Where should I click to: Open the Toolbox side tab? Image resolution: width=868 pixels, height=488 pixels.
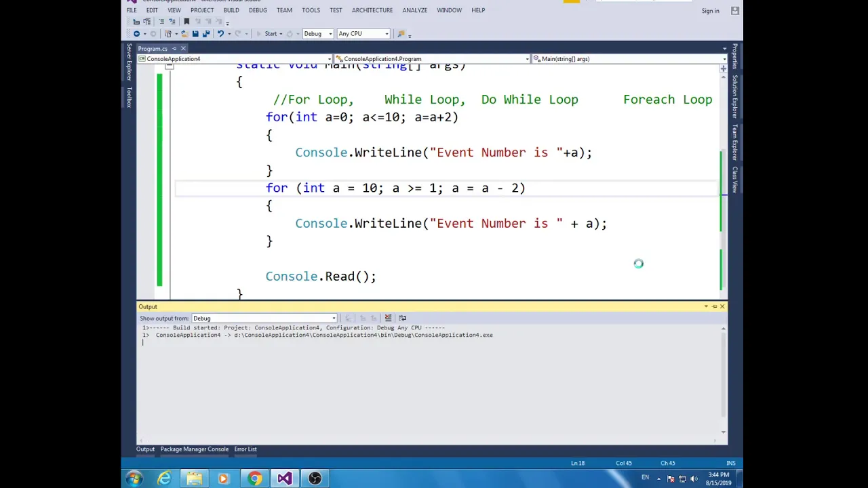(x=129, y=97)
